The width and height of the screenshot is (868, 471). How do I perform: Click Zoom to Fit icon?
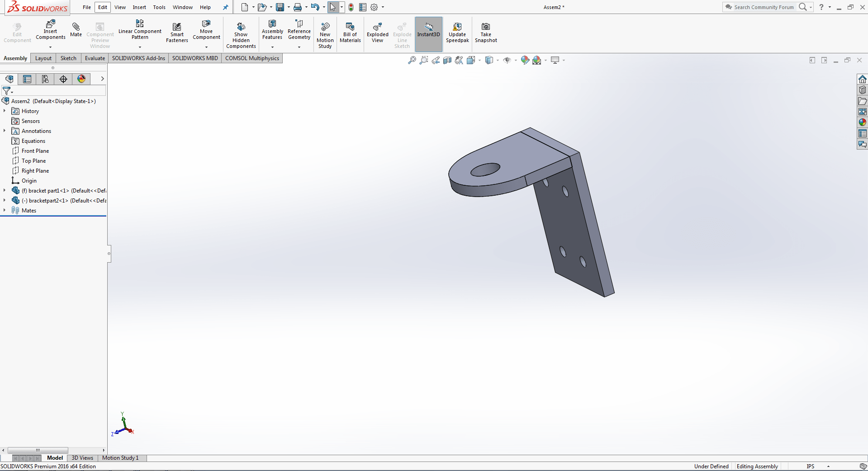click(412, 60)
